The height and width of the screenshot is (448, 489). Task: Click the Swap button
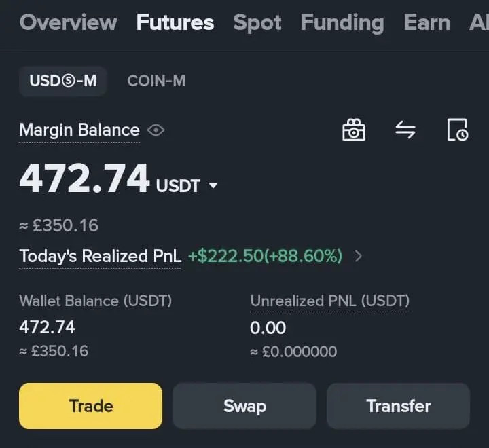point(244,406)
